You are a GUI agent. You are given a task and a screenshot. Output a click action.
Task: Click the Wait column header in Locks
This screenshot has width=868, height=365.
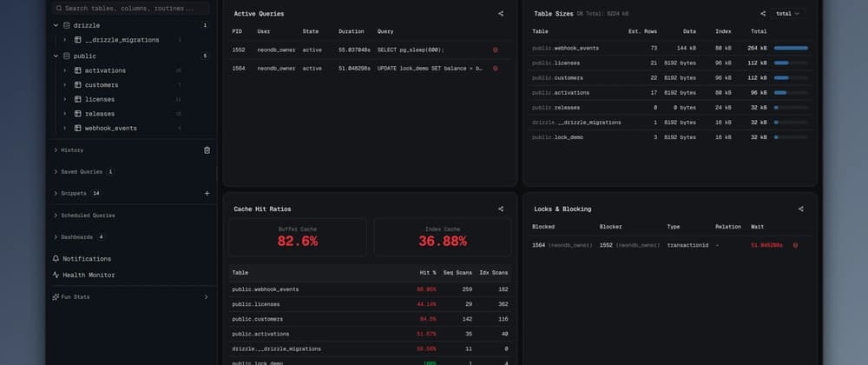(x=757, y=227)
